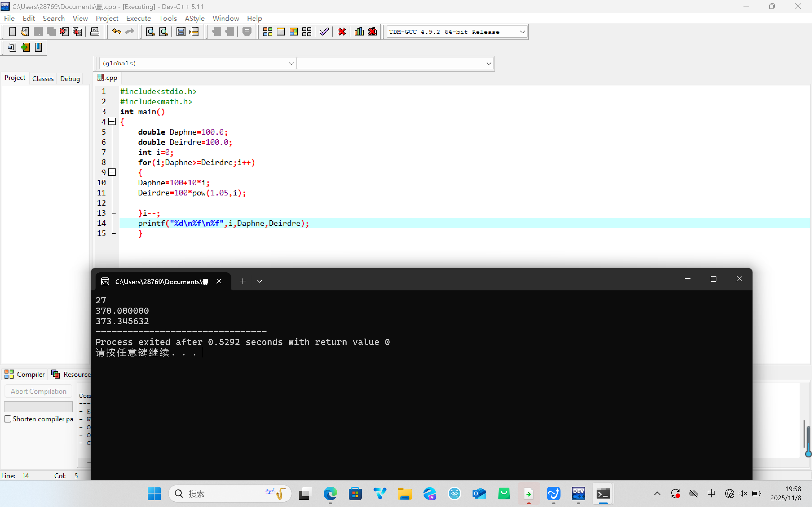
Task: Open the terminal new-tab options chevron
Action: [259, 281]
